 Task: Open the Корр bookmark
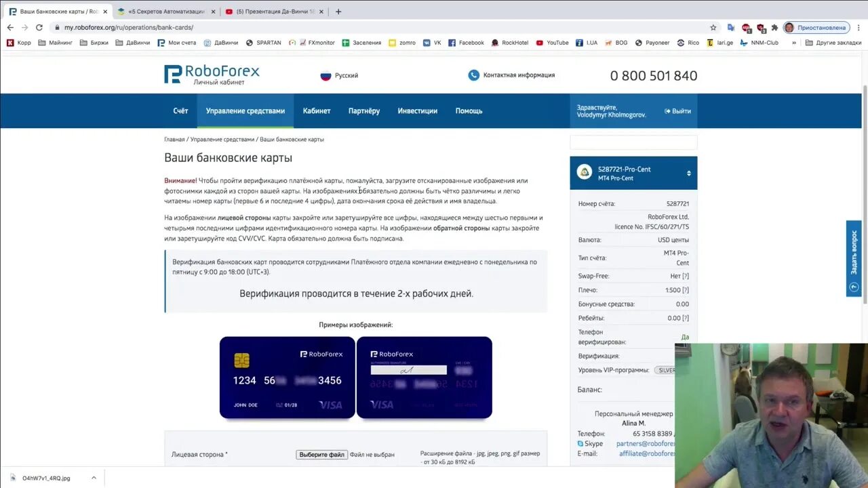click(x=19, y=43)
